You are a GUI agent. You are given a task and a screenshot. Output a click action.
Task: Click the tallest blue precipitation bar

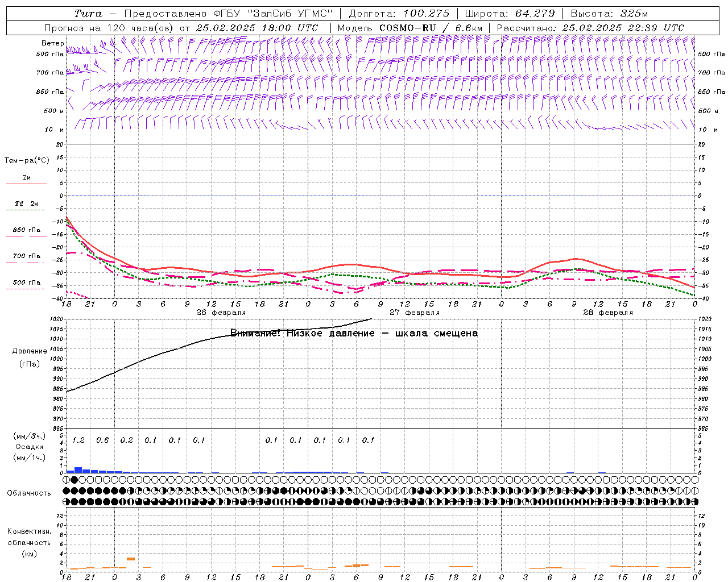click(78, 470)
